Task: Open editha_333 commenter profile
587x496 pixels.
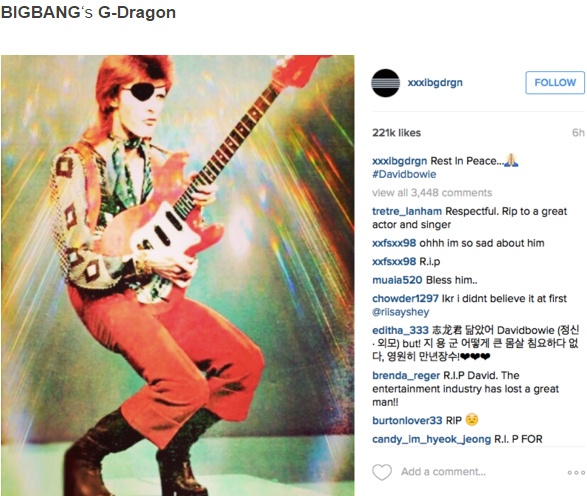Action: click(x=400, y=330)
